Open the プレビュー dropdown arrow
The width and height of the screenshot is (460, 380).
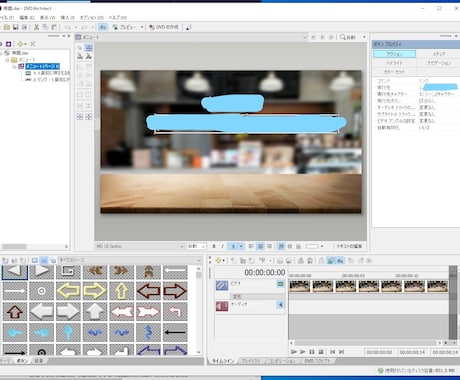(142, 27)
